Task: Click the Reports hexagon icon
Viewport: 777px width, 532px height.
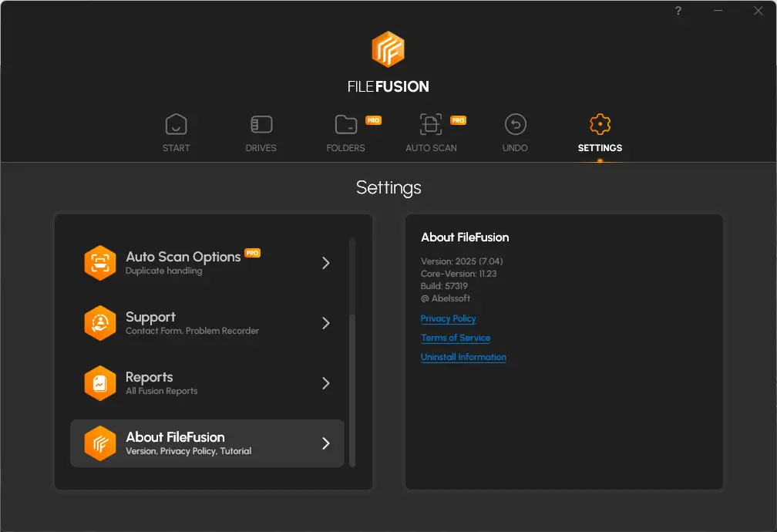Action: (100, 383)
